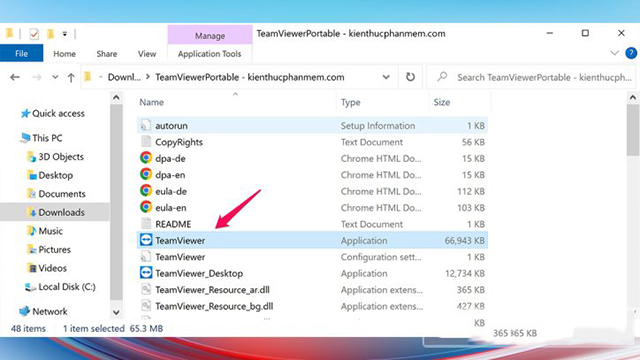Image resolution: width=640 pixels, height=360 pixels.
Task: Switch to the Share ribbon tab
Action: point(107,53)
